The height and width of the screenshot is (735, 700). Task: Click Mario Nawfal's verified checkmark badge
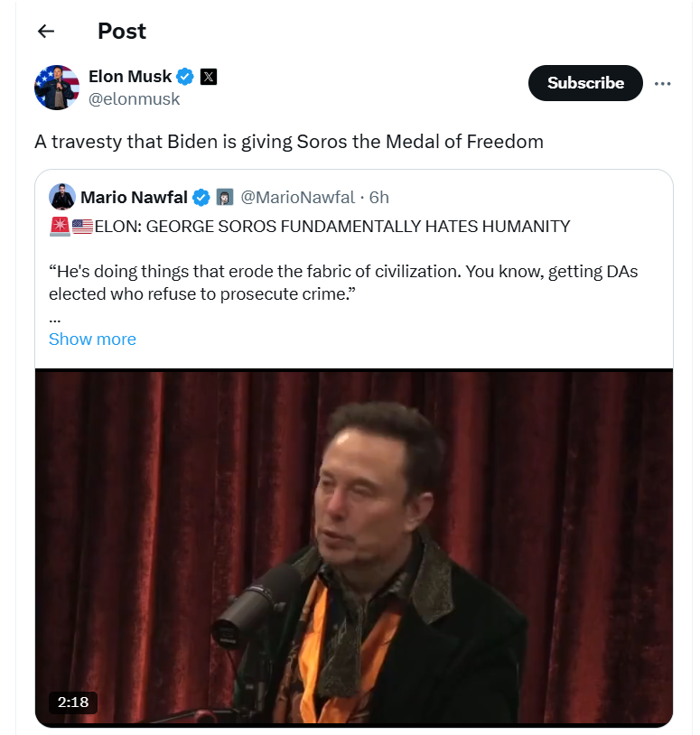(201, 197)
